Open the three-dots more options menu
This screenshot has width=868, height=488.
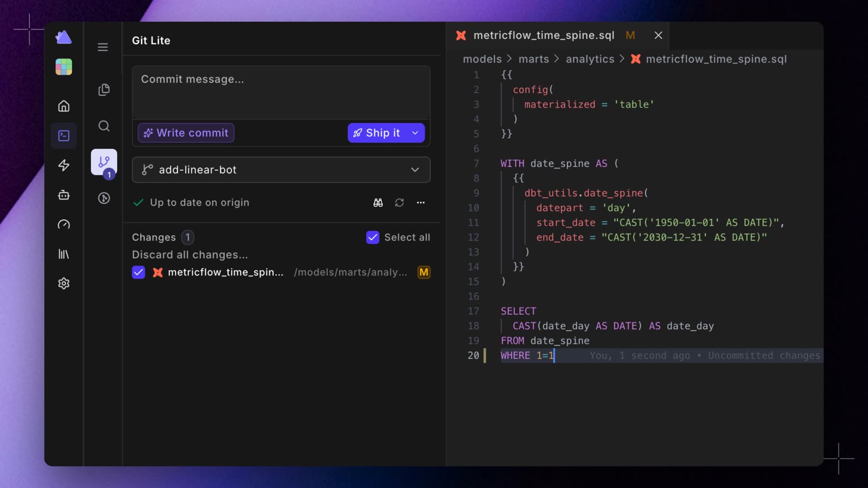tap(420, 202)
